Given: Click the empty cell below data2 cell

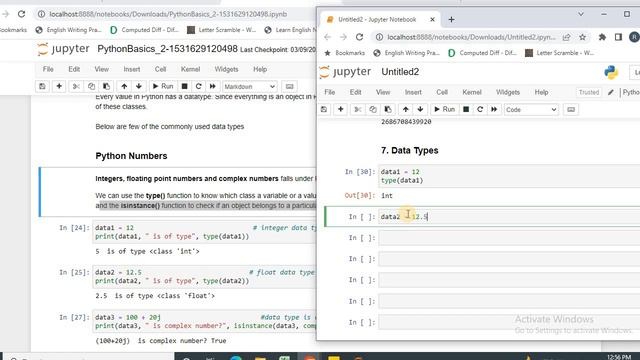Looking at the screenshot, I should coord(509,238).
